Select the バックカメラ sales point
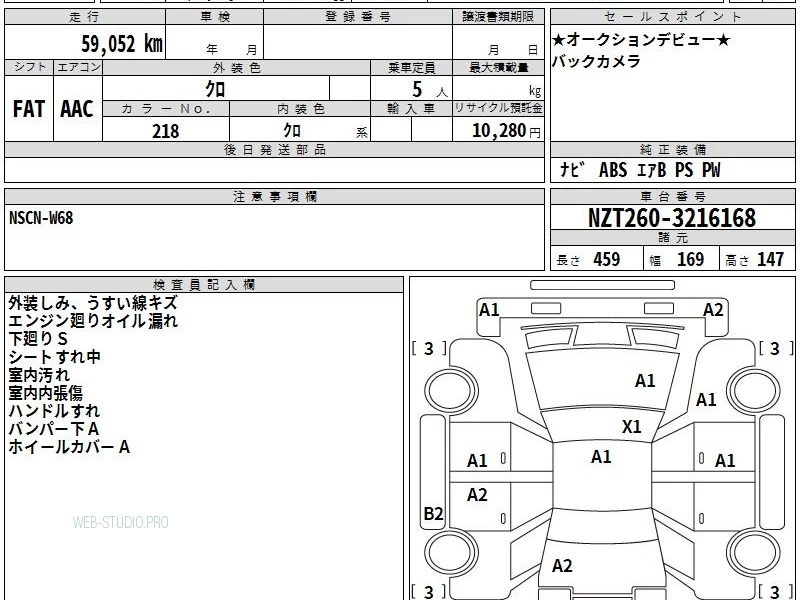This screenshot has width=800, height=600. [596, 61]
